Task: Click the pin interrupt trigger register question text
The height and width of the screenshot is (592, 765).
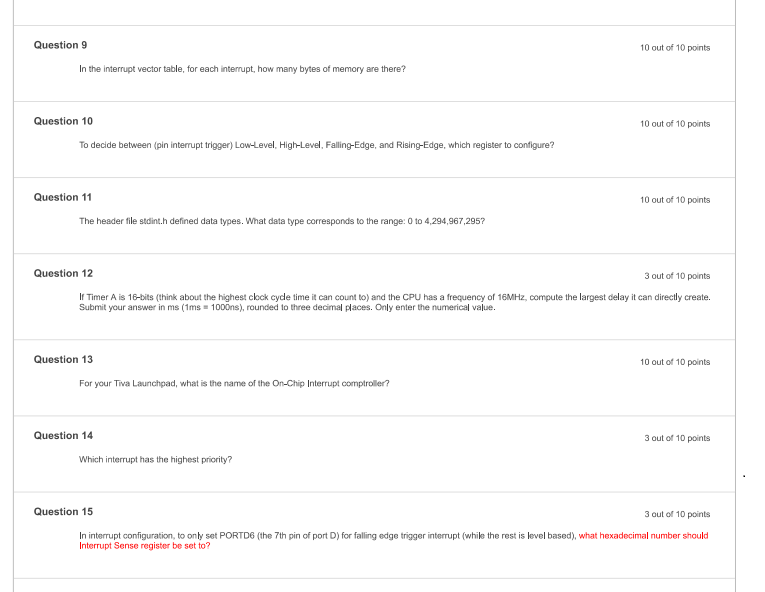Action: click(x=317, y=145)
